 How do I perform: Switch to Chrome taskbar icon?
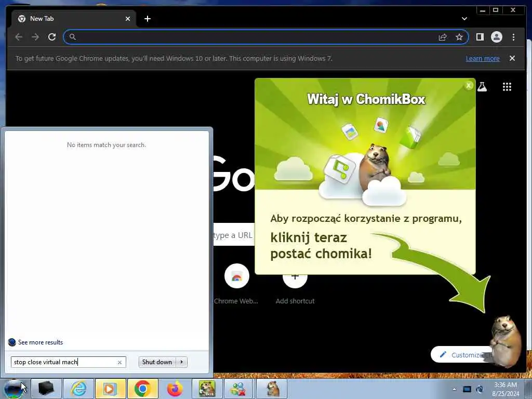coord(142,389)
